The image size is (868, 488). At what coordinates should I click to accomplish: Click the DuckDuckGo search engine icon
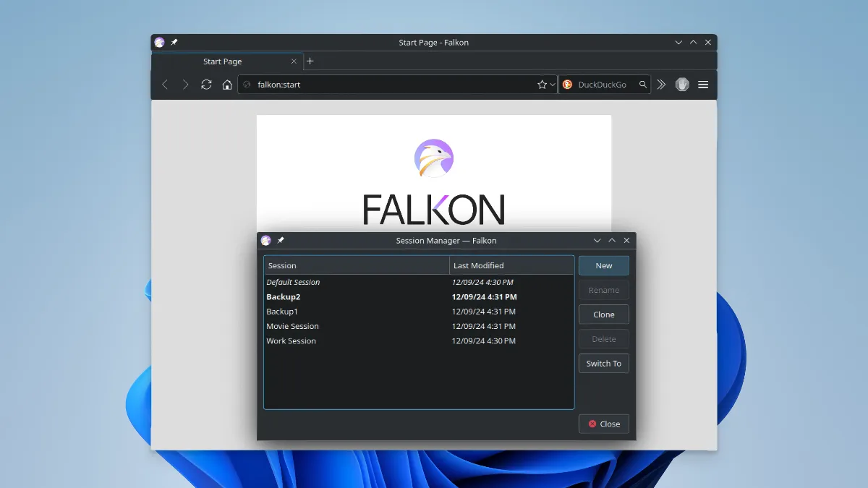click(x=567, y=84)
